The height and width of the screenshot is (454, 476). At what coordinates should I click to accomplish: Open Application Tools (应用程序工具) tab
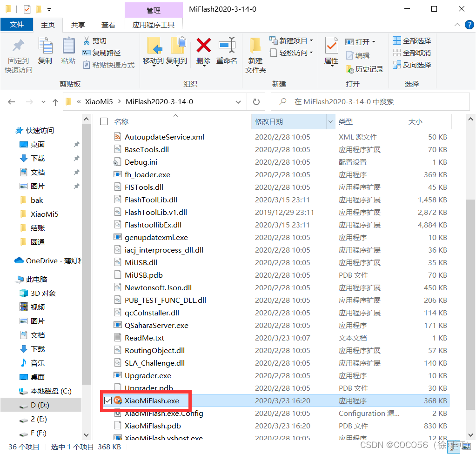153,25
